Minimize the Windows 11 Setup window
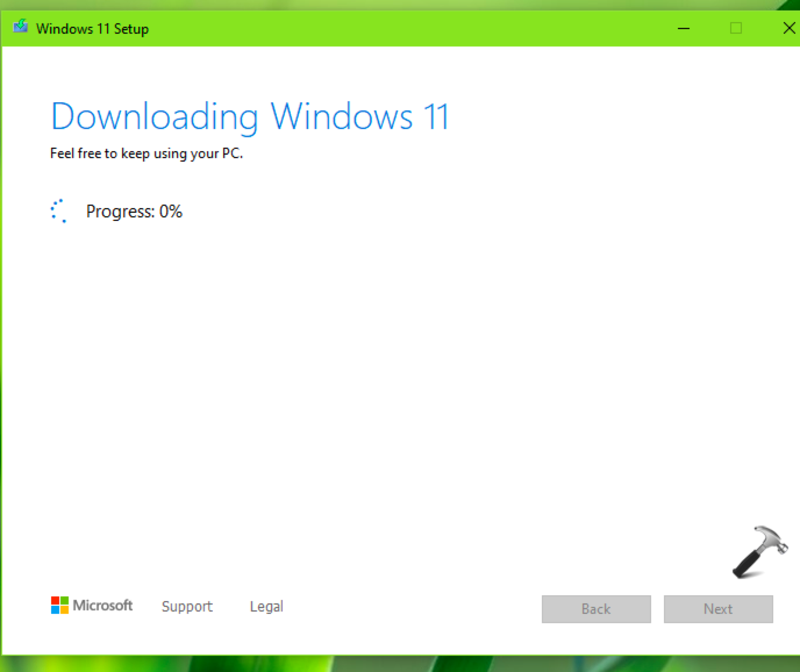 pos(684,28)
